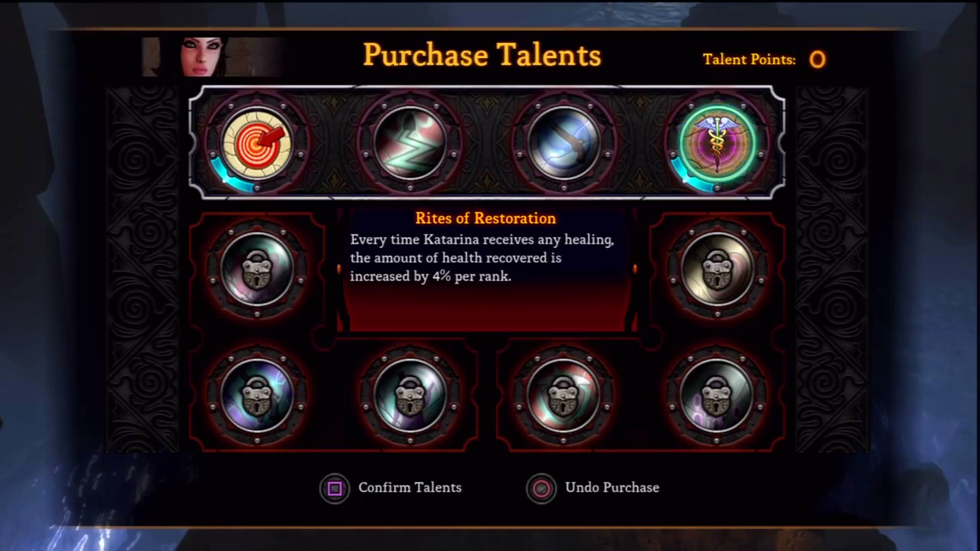The width and height of the screenshot is (980, 551).
Task: Click the third locked talent in bottom row
Action: point(563,395)
